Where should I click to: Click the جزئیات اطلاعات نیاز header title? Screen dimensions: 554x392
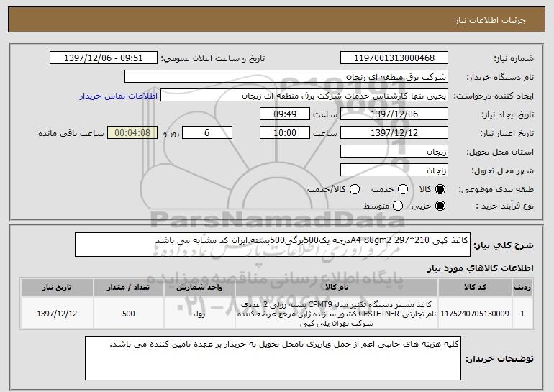coord(490,20)
